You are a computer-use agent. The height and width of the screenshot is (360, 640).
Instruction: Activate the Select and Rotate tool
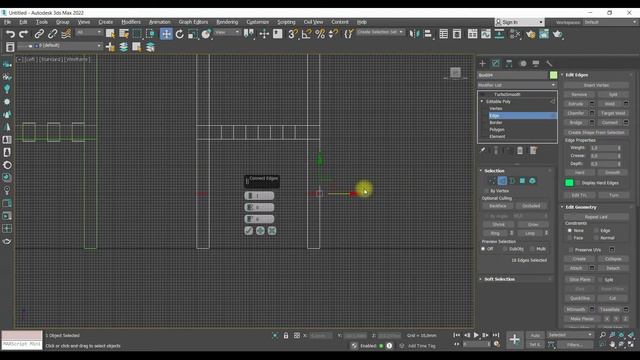[x=180, y=34]
